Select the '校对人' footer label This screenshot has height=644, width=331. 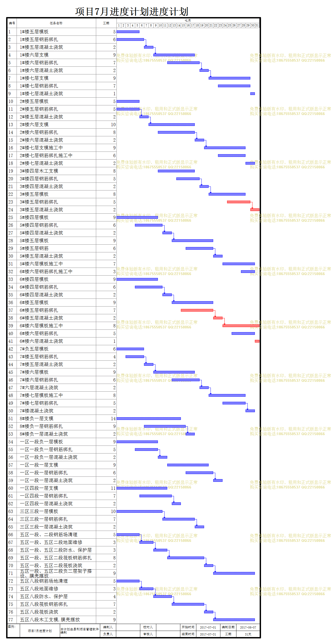tap(148, 627)
